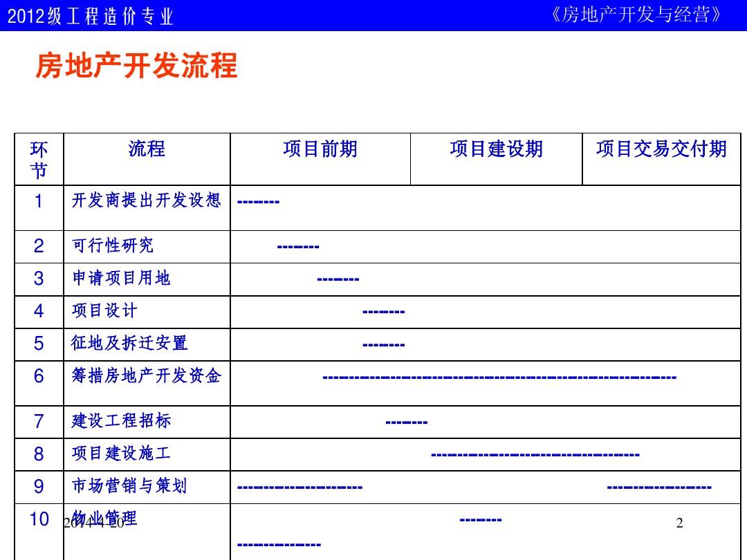Select the row label 可行性研究
Viewport: 747px width, 560px height.
113,245
